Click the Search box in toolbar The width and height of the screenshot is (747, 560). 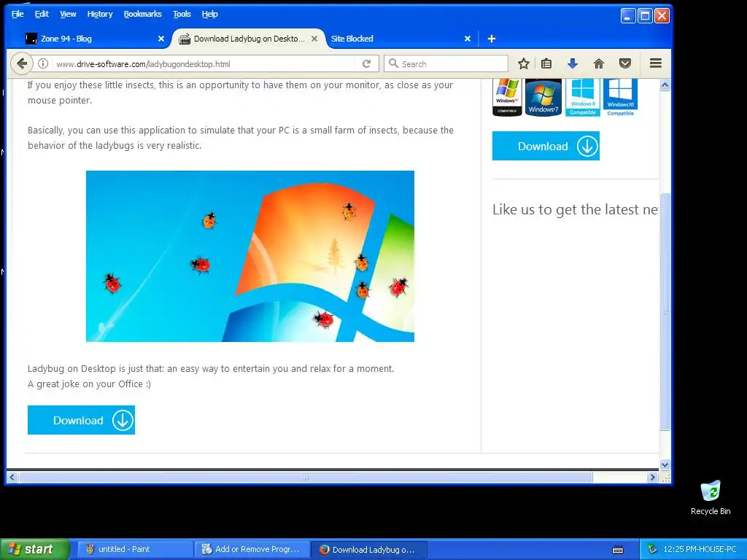click(446, 64)
